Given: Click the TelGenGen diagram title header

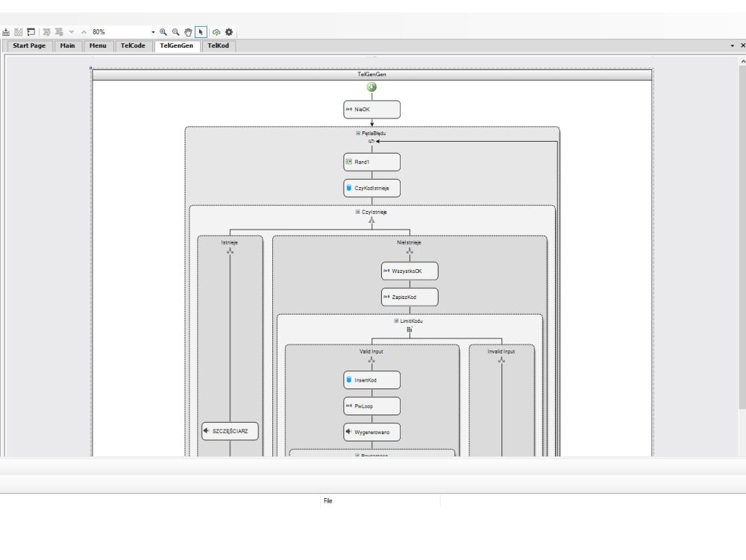Looking at the screenshot, I should tap(372, 74).
